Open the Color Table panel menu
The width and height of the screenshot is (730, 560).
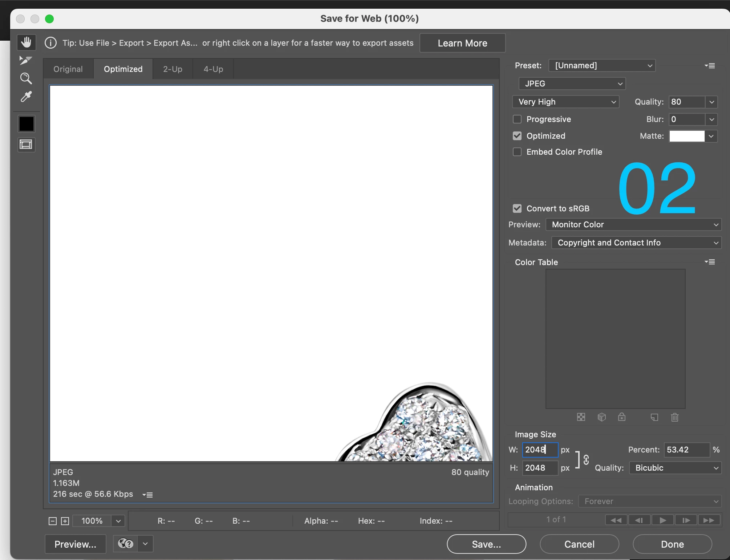pyautogui.click(x=710, y=262)
